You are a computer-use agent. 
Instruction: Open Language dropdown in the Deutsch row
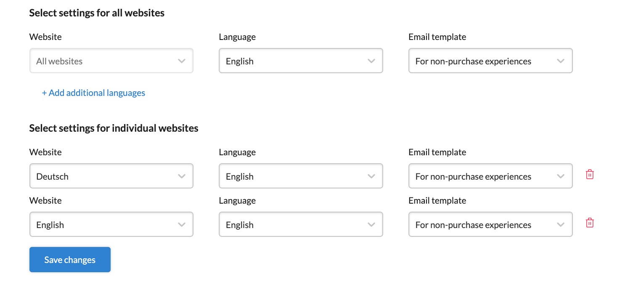[x=301, y=176]
